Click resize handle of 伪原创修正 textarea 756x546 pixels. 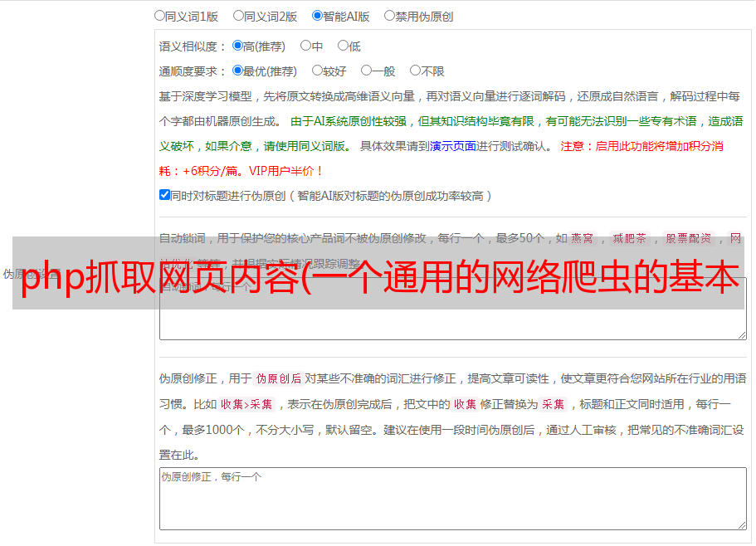(x=742, y=525)
